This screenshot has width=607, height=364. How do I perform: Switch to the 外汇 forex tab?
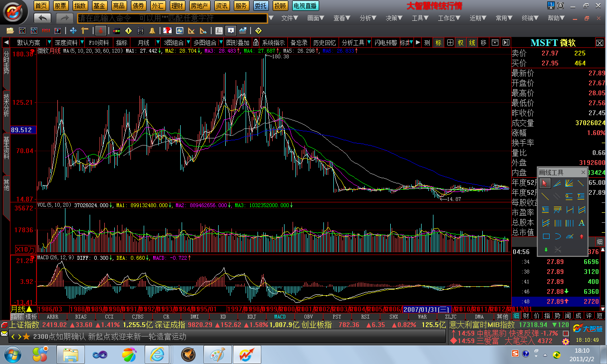pyautogui.click(x=157, y=6)
